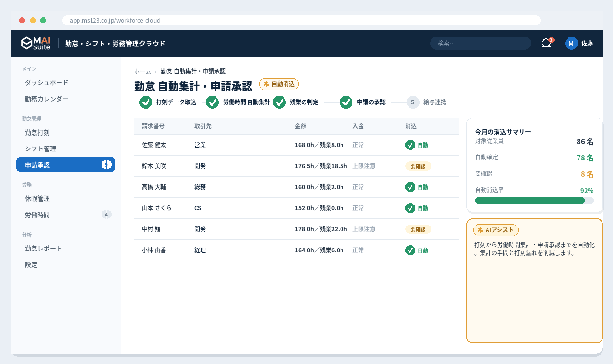Open the notifications sync icon

(x=546, y=43)
